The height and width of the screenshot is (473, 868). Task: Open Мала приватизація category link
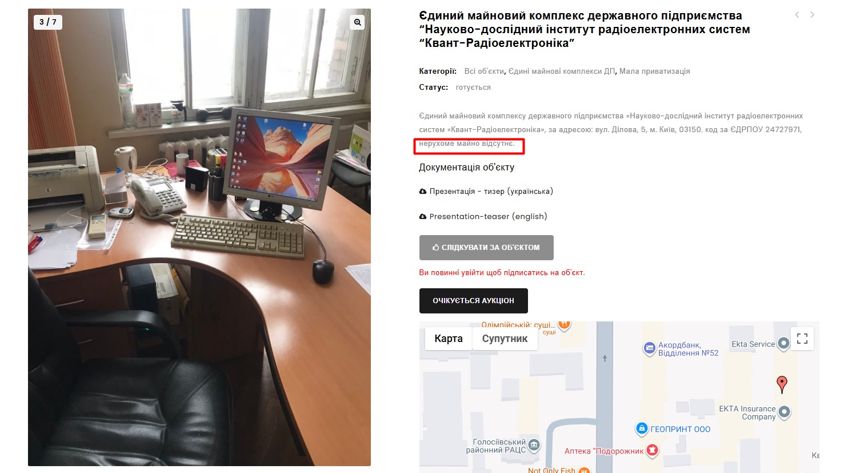click(655, 71)
